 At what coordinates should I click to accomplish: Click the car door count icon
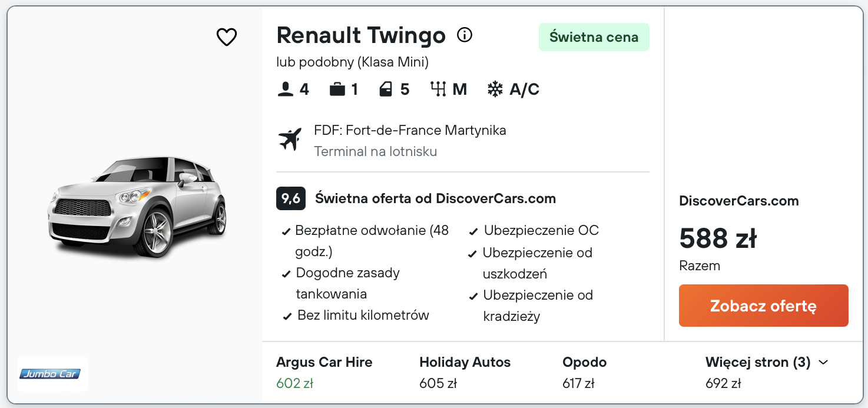coord(386,89)
